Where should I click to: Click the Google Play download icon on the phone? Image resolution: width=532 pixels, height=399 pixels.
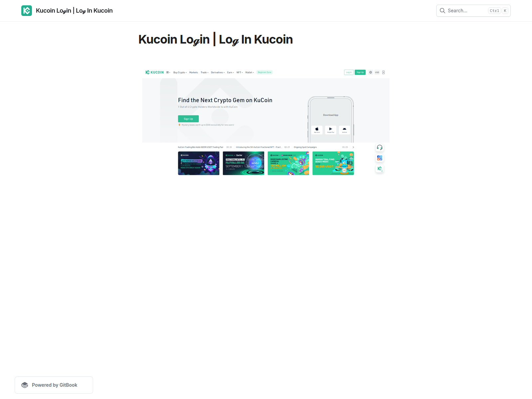tap(331, 130)
